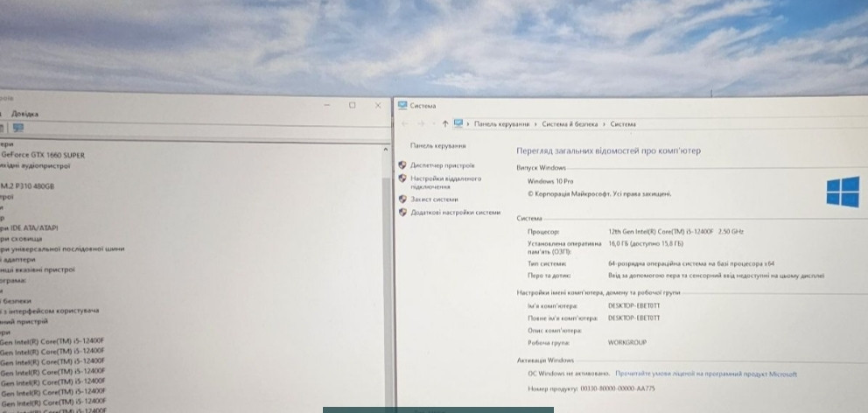
Task: Click the monitor toolbar icon in Device Manager
Action: point(17,128)
